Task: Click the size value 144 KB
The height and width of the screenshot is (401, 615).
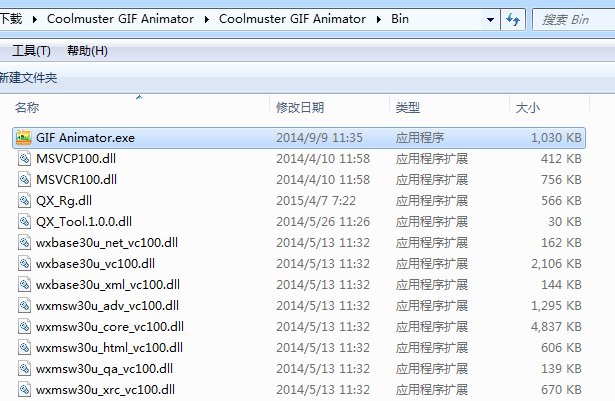Action: pos(561,285)
